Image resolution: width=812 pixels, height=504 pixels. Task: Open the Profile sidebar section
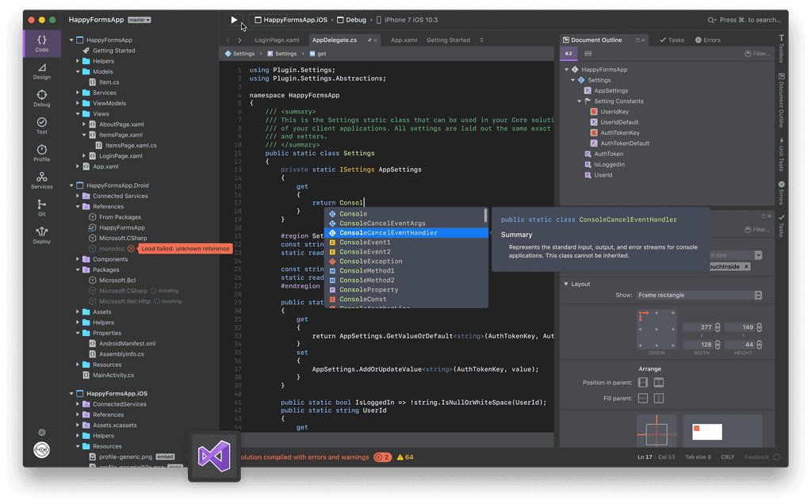(41, 153)
